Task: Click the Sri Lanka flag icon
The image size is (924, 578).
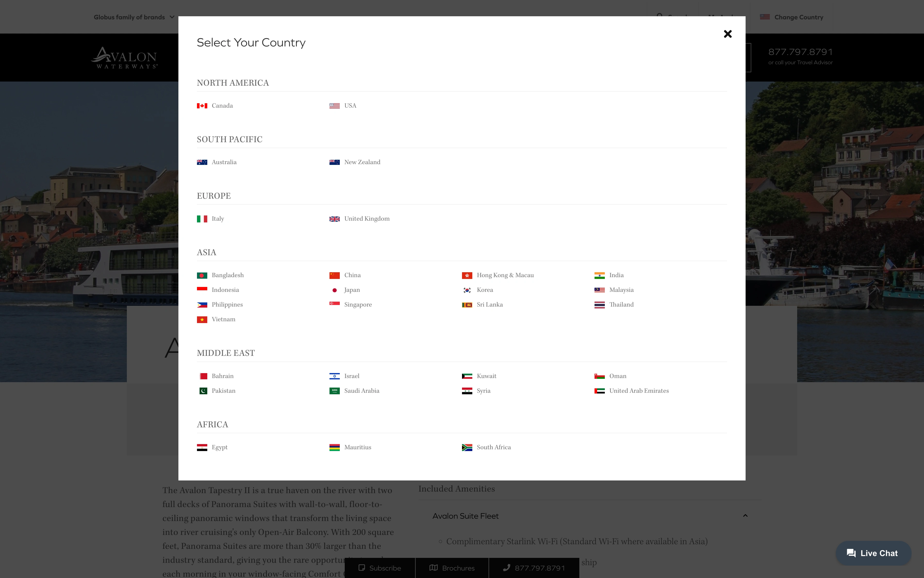Action: (467, 305)
